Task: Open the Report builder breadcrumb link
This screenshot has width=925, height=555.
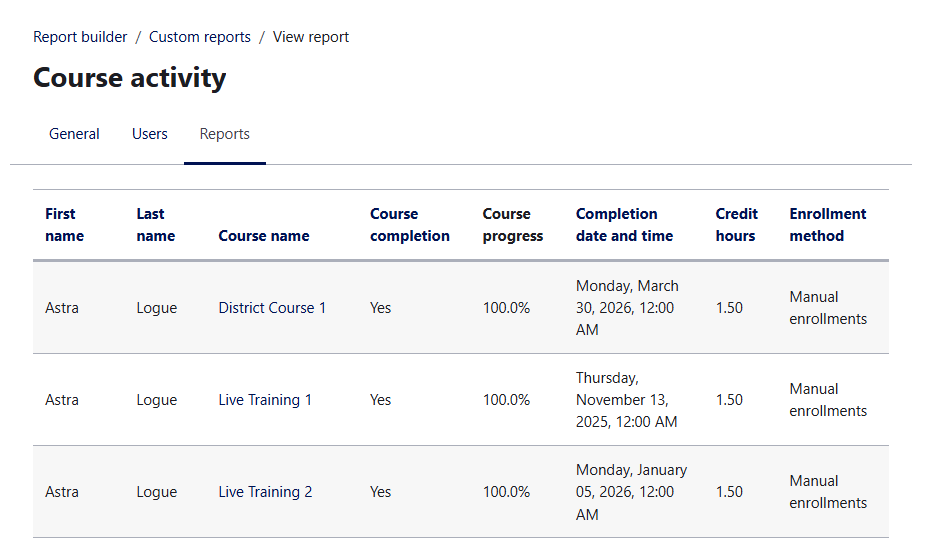Action: [80, 37]
